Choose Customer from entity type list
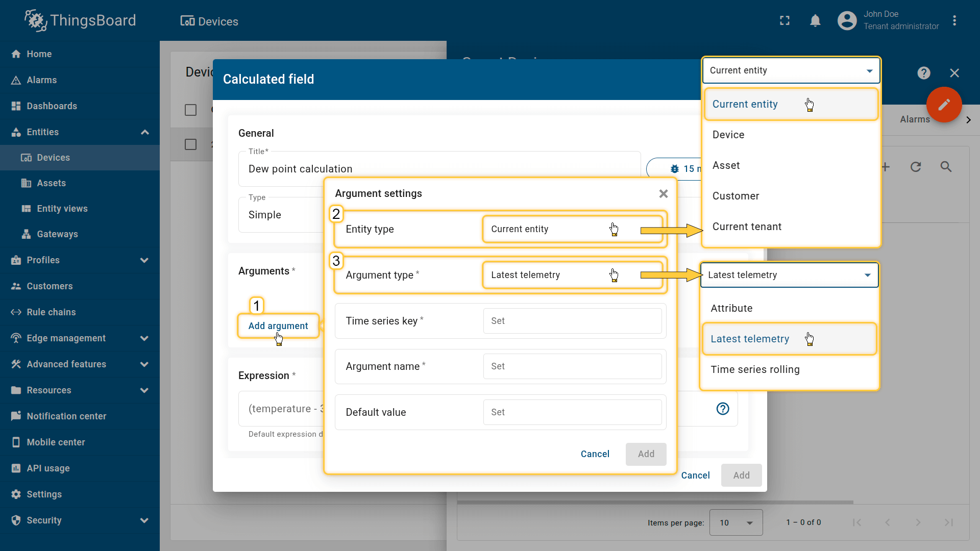 736,196
